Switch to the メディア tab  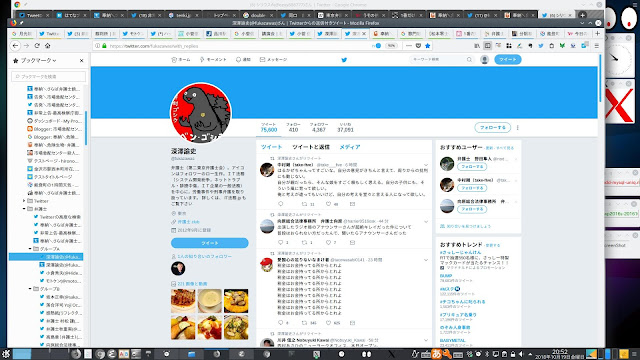coord(350,147)
